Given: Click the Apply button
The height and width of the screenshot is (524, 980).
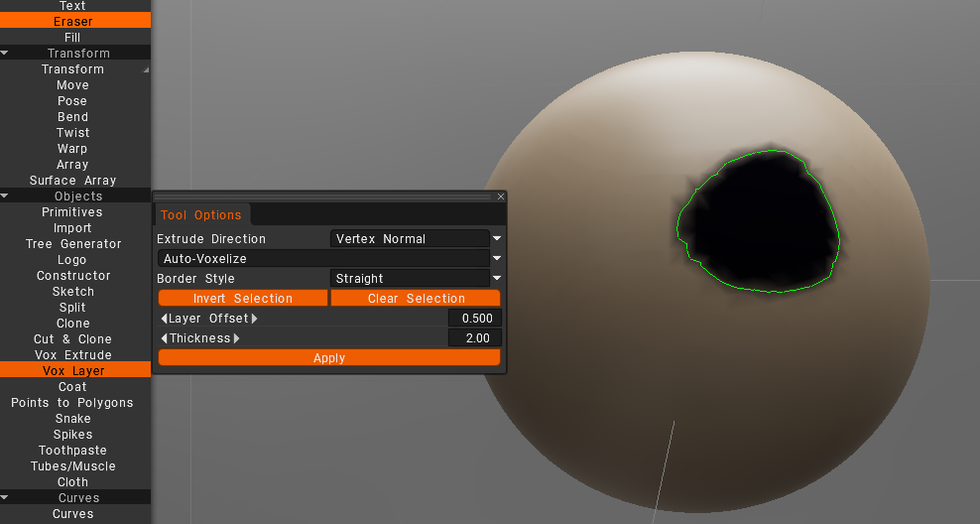Looking at the screenshot, I should tap(329, 358).
